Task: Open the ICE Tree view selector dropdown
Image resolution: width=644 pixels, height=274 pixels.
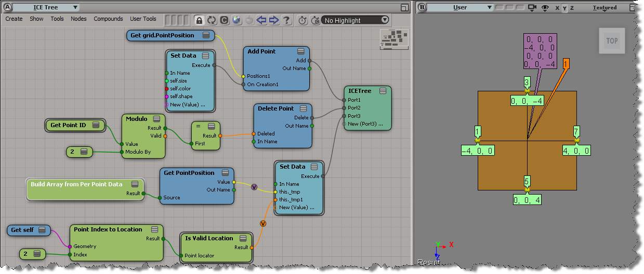Action: coord(46,7)
